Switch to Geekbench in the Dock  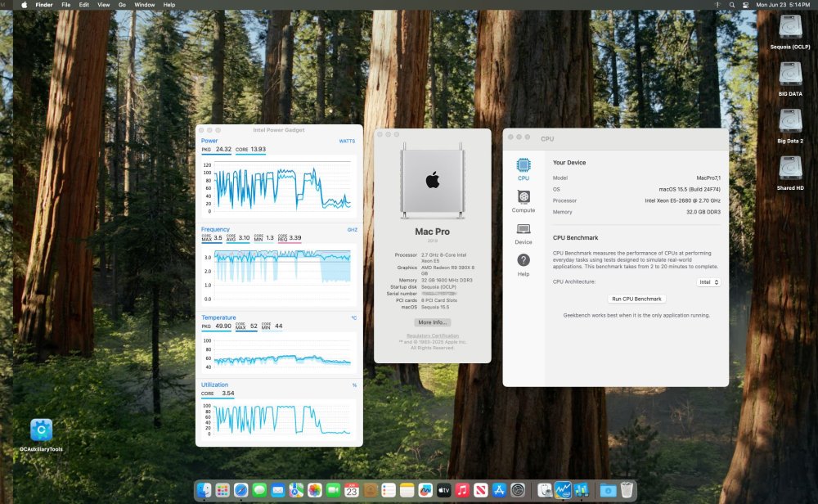[x=581, y=490]
